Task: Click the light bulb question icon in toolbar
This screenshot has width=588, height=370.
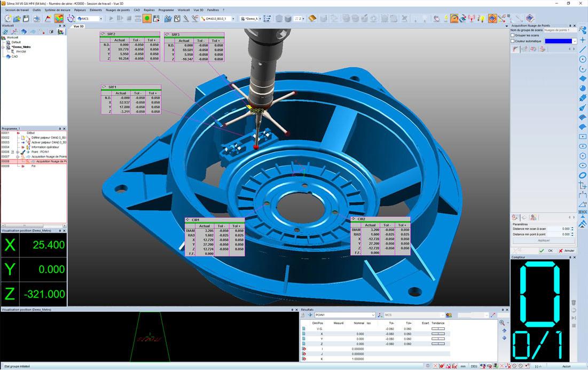Action: (x=482, y=18)
